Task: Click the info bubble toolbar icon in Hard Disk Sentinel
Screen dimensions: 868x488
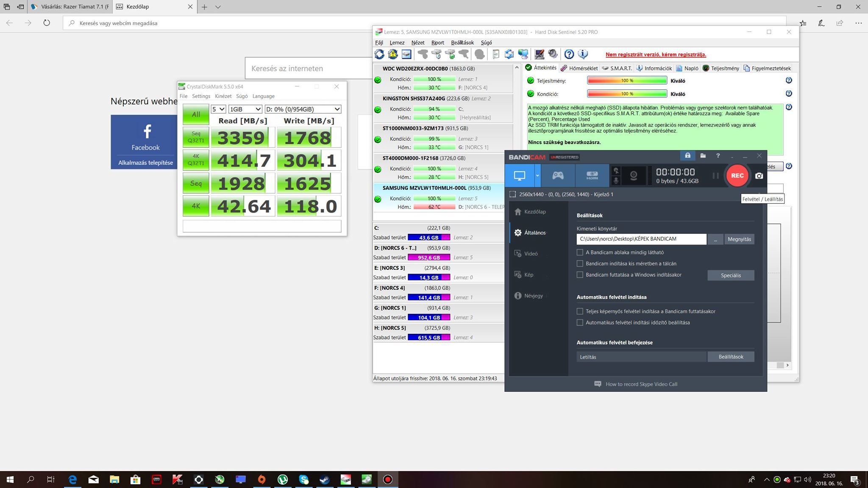Action: pyautogui.click(x=583, y=54)
